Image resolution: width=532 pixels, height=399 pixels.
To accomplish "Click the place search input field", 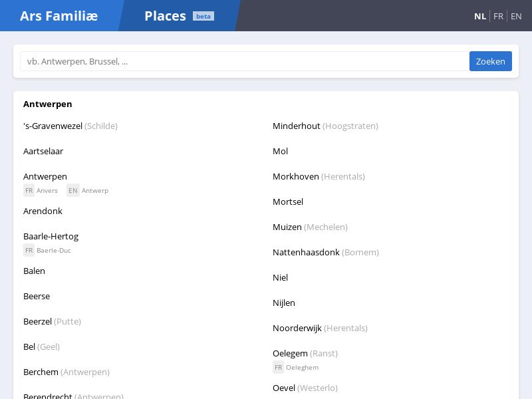I will click(243, 61).
